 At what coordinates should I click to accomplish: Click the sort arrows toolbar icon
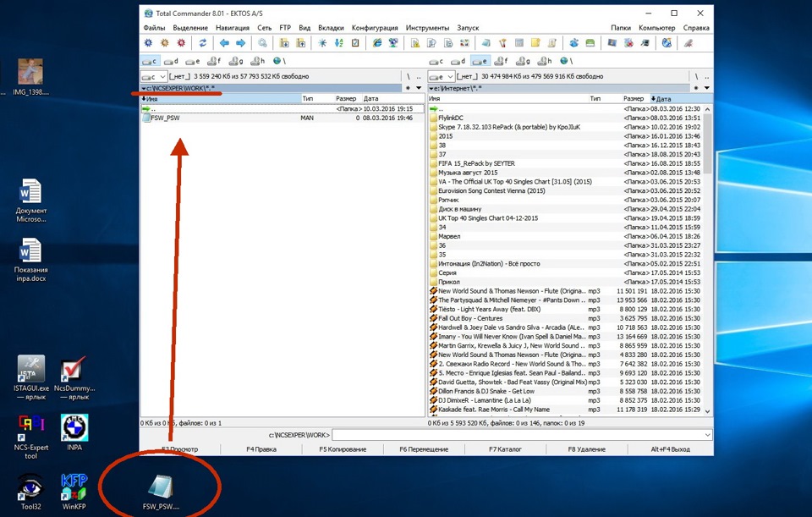pyautogui.click(x=338, y=43)
